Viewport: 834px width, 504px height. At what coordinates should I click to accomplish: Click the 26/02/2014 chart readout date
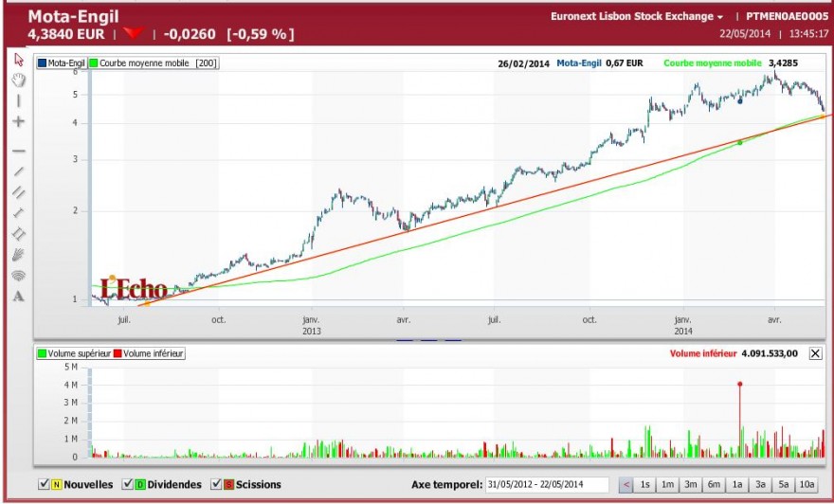(523, 63)
